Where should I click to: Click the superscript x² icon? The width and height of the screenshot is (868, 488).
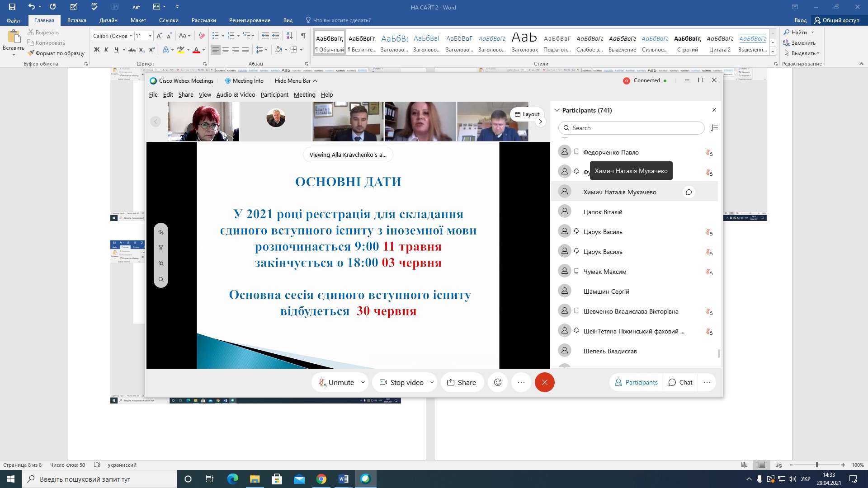click(x=152, y=50)
